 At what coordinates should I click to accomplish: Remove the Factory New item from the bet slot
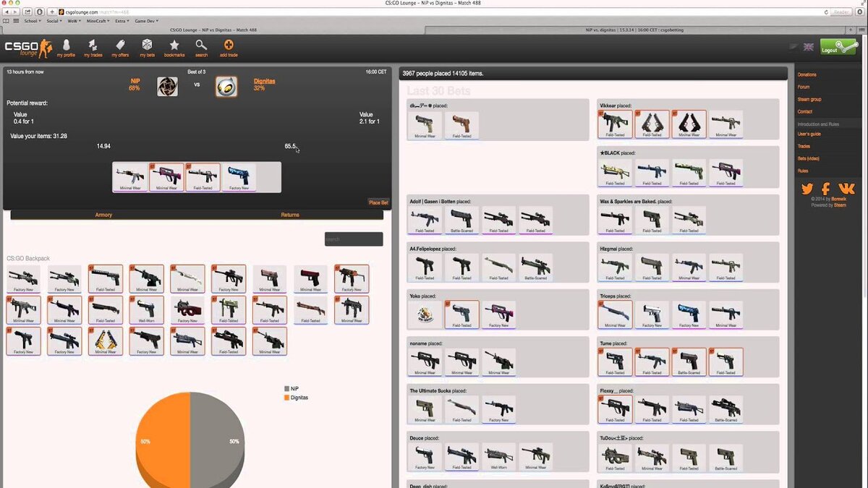241,177
